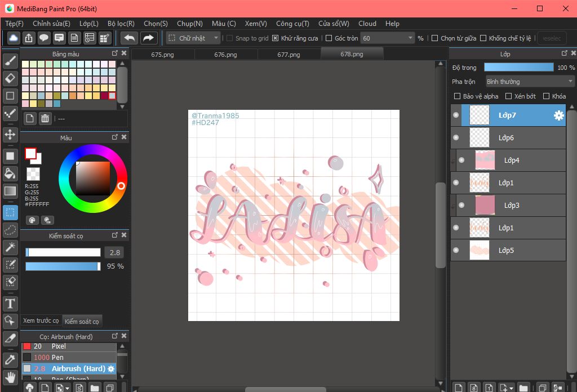Open Help menu
The height and width of the screenshot is (392, 577).
point(392,24)
